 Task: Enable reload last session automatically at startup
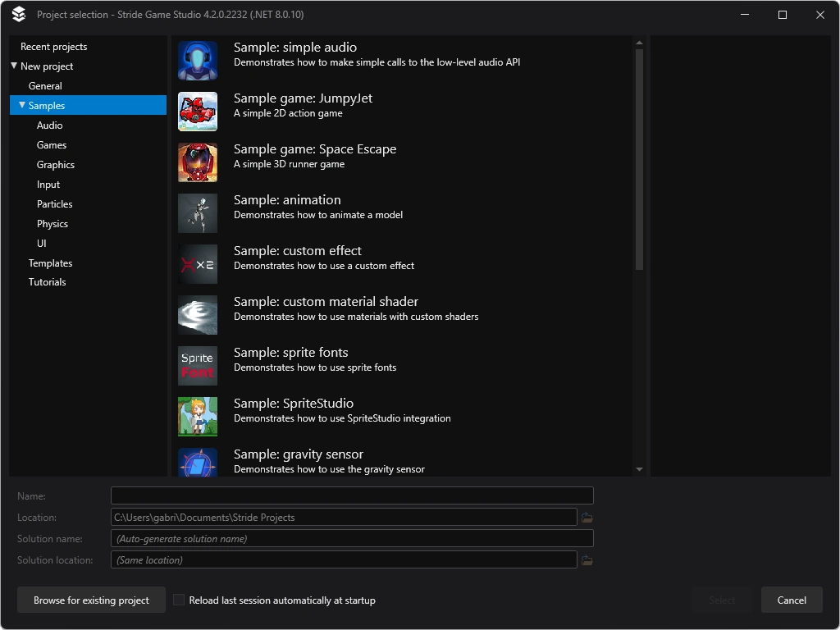click(179, 600)
